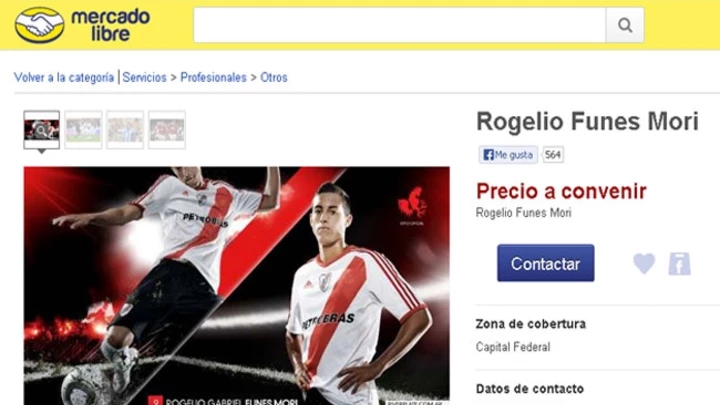Click the mercado libre logo text
The image size is (720, 405).
(110, 25)
